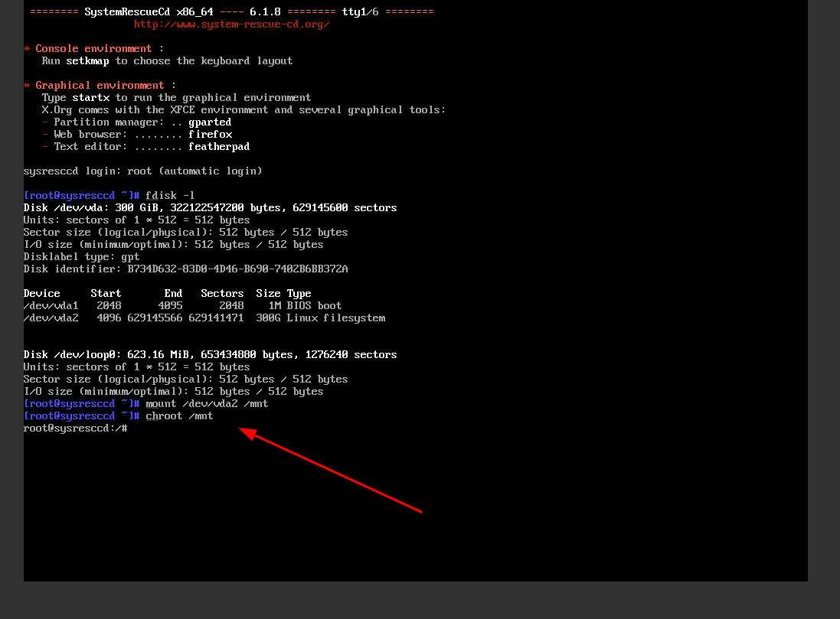Click the "Partition manager:" label
Image resolution: width=840 pixels, height=619 pixels.
(x=109, y=122)
